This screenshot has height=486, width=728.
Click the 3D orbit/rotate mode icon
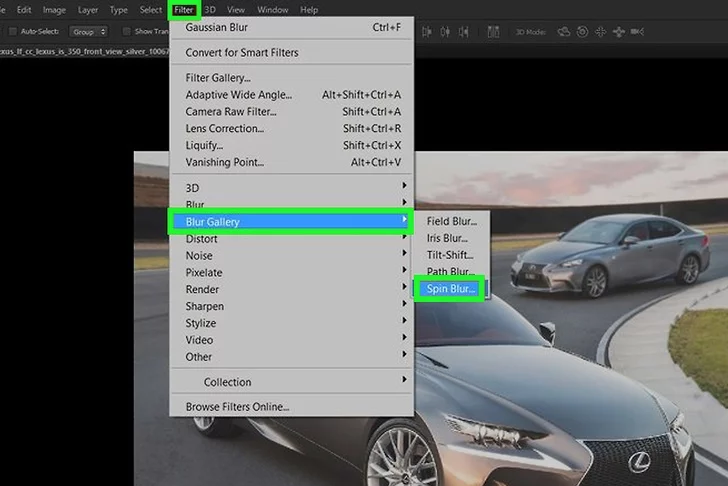pyautogui.click(x=563, y=32)
